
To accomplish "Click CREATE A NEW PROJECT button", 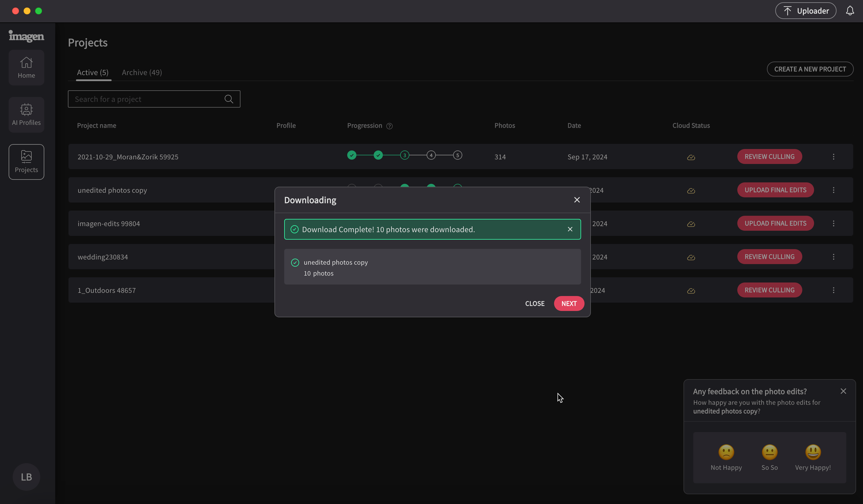I will [810, 69].
